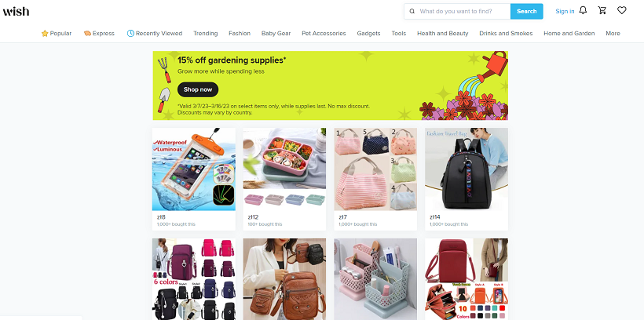Open the Home and Garden category
644x320 pixels.
click(x=569, y=33)
